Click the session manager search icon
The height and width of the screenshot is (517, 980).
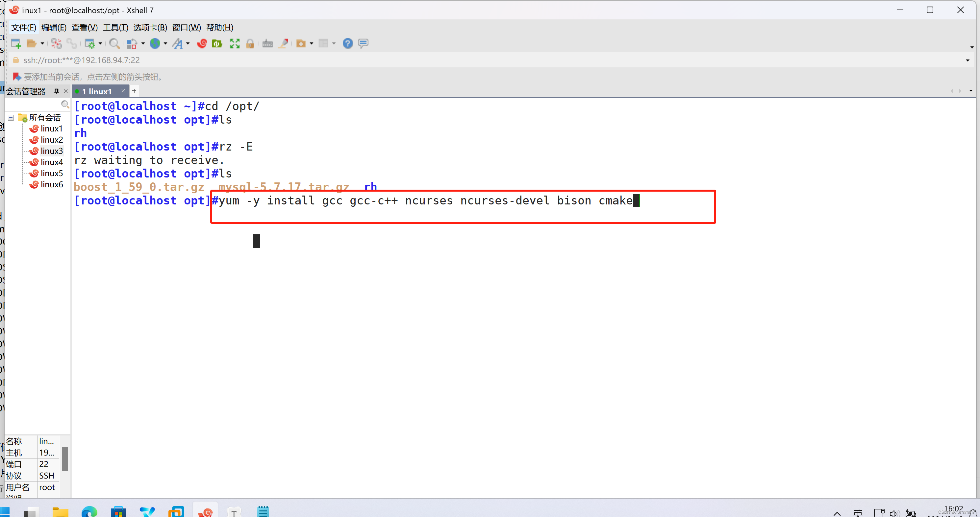65,104
